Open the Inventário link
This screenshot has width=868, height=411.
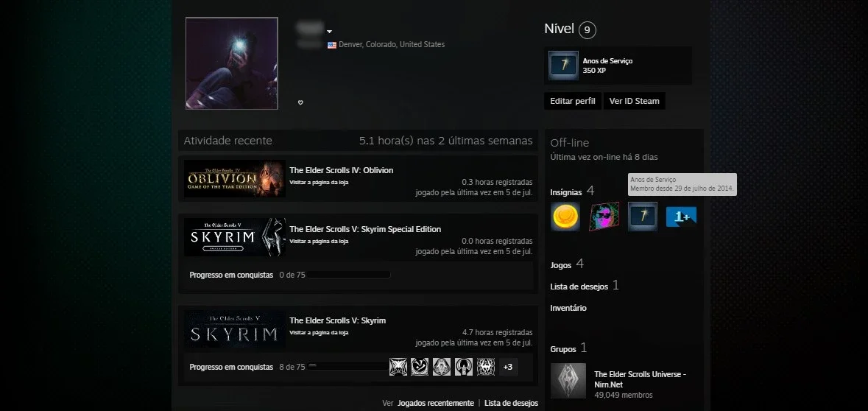click(x=568, y=308)
